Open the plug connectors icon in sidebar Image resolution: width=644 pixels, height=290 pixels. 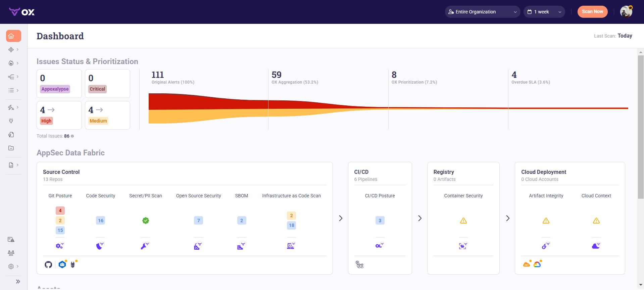tap(11, 121)
